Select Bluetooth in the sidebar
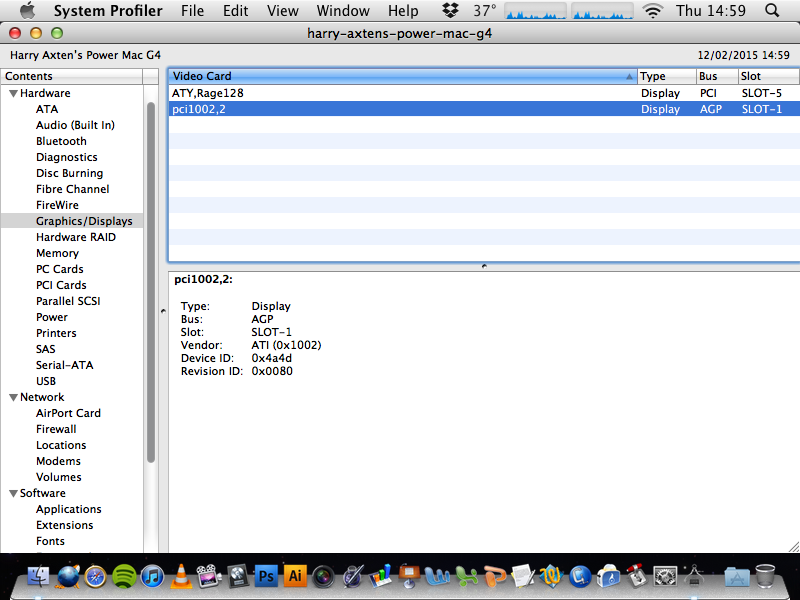 tap(61, 141)
